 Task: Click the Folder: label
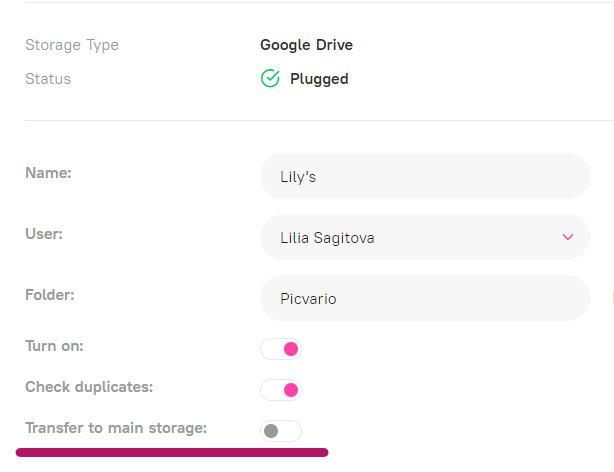click(x=50, y=295)
